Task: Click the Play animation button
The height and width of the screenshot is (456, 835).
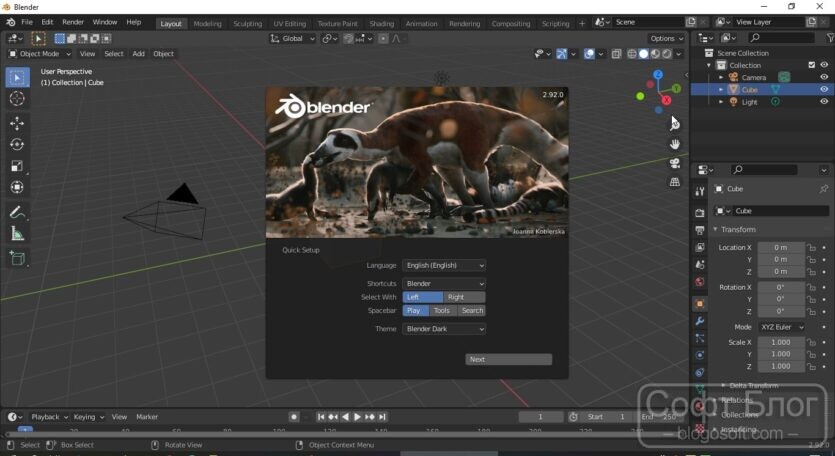Action: (357, 417)
